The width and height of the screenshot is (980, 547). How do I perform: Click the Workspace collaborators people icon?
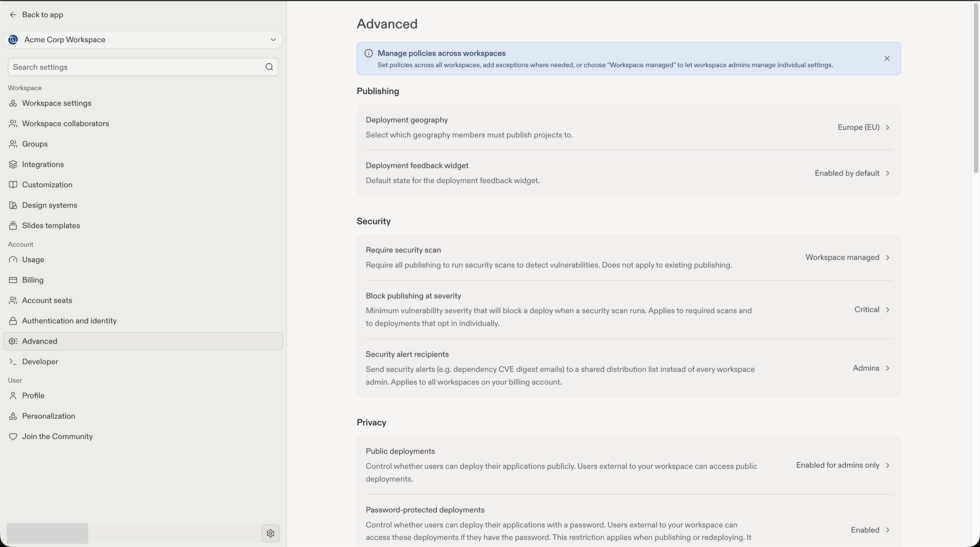click(x=13, y=124)
